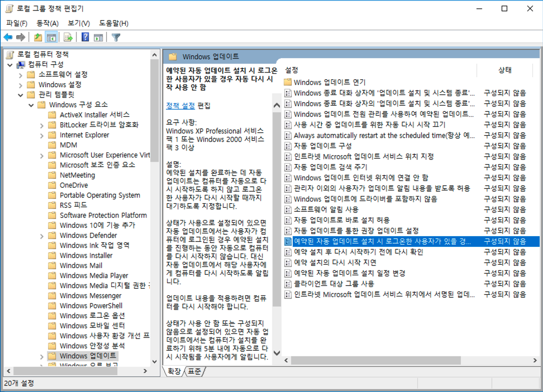Click the 정책 설정 link
This screenshot has width=543, height=392.
coord(180,106)
